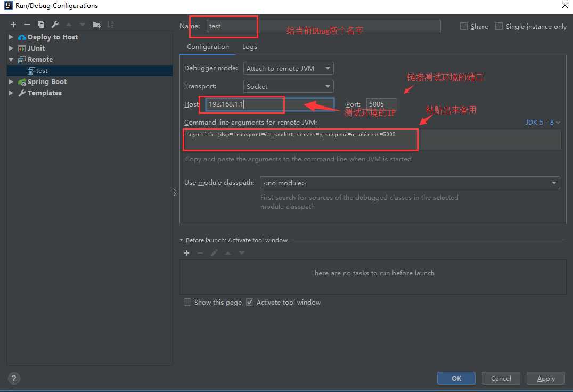Click 'There are no tasks to run' text
The width and height of the screenshot is (573, 392).
[x=372, y=273]
